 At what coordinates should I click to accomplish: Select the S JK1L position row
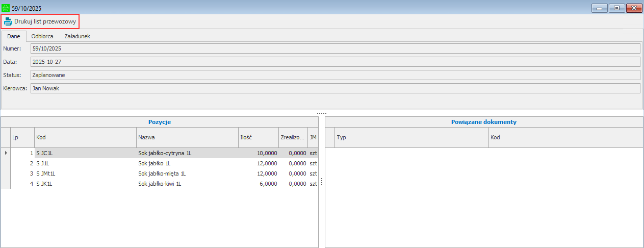click(x=44, y=184)
